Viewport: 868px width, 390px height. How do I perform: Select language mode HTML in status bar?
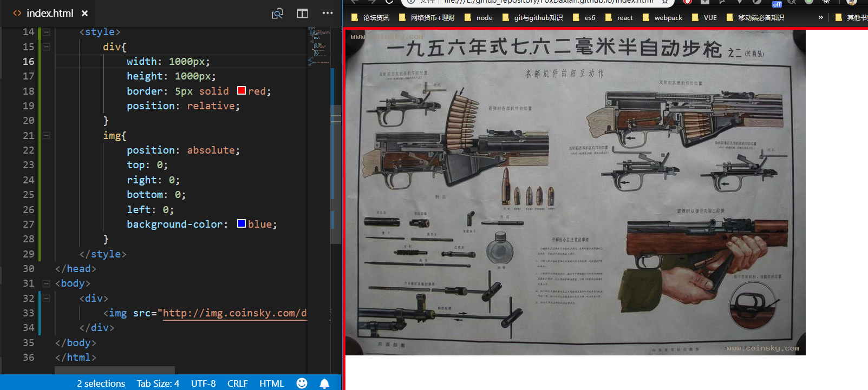click(x=271, y=383)
